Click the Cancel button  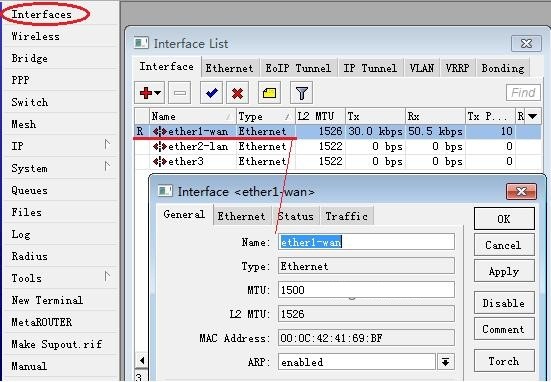click(504, 245)
